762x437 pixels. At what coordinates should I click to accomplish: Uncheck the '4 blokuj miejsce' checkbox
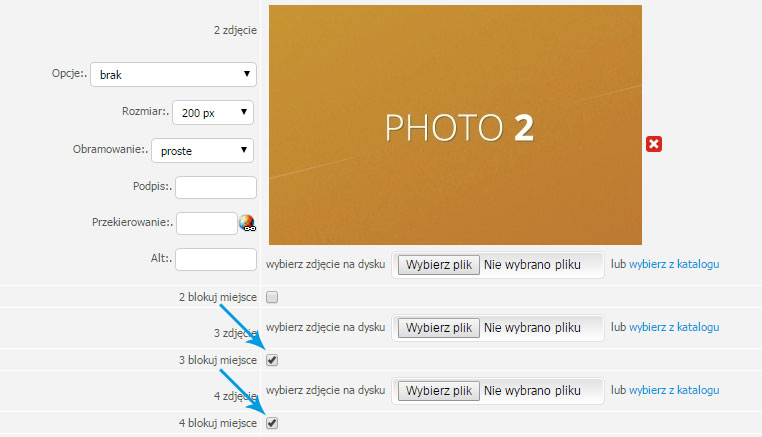272,423
